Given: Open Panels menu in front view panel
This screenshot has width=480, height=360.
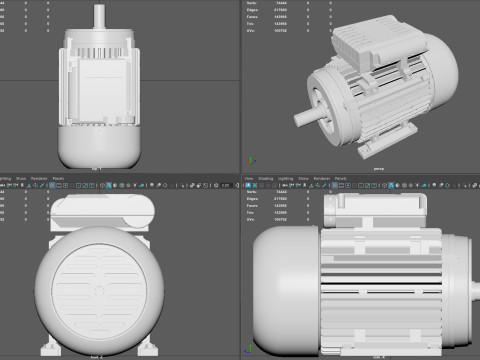Looking at the screenshot, I should pyautogui.click(x=58, y=178).
